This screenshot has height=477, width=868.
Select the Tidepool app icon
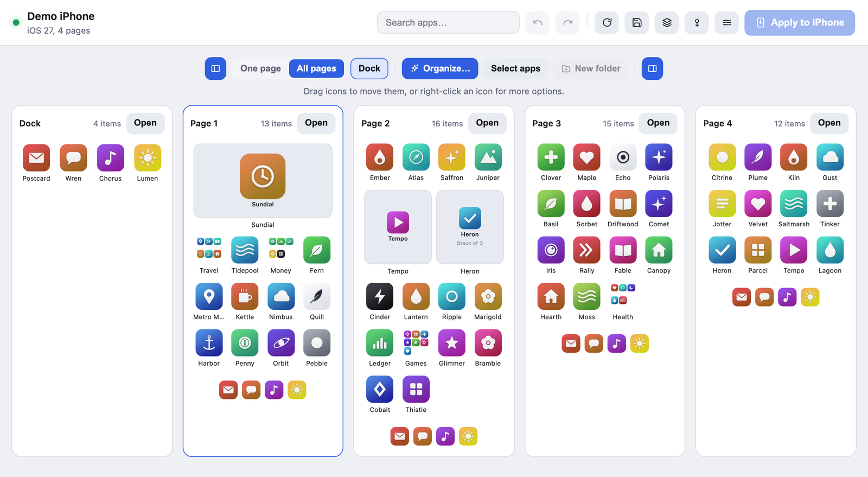[245, 250]
